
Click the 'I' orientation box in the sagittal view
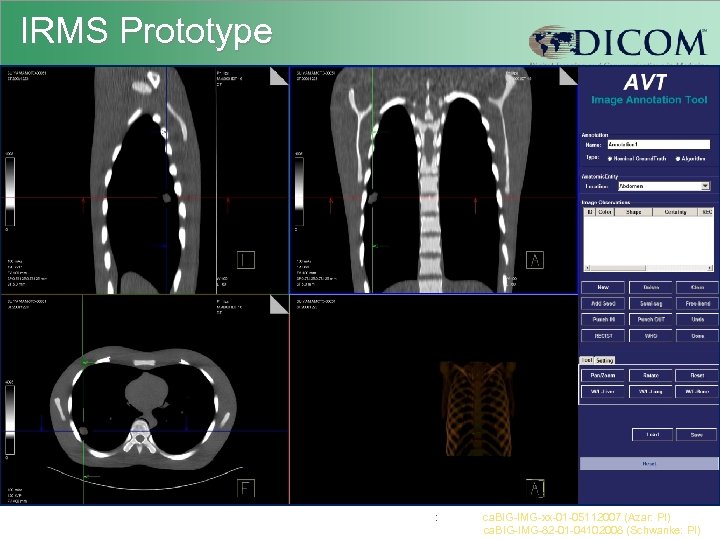(x=246, y=260)
